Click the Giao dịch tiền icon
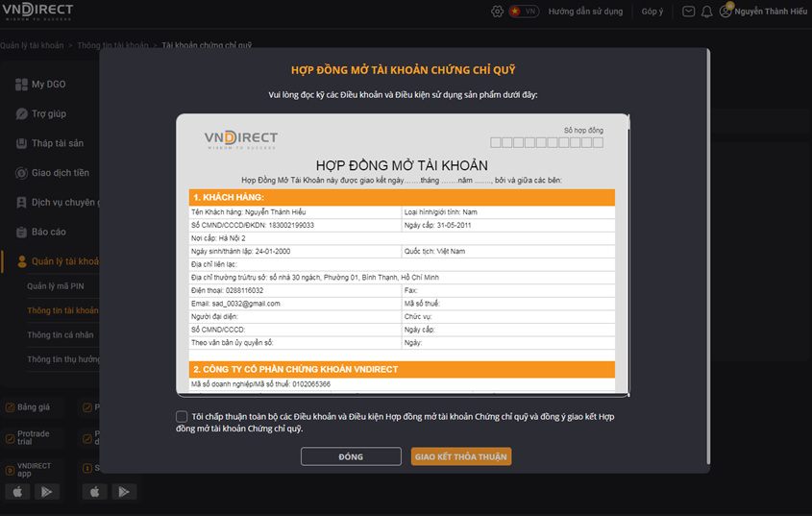The width and height of the screenshot is (812, 516). tap(21, 173)
